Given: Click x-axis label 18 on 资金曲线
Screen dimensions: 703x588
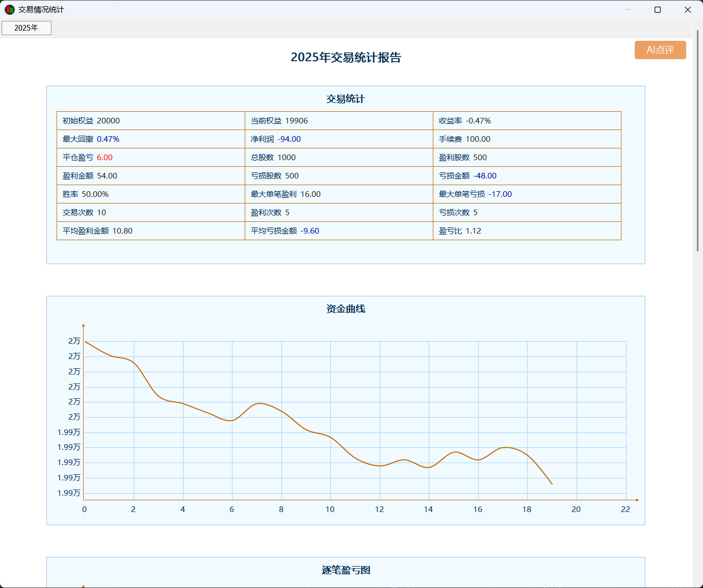Looking at the screenshot, I should (x=527, y=509).
